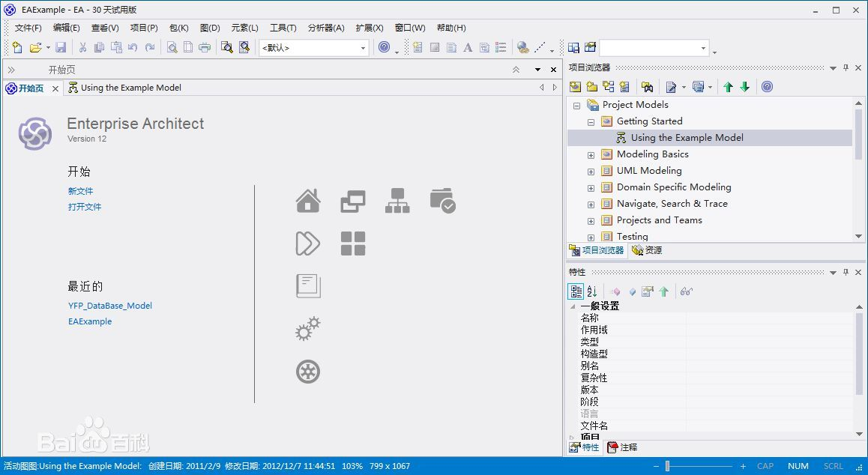The image size is (868, 475).
Task: Click the gears settings icon on Start Page
Action: point(308,329)
